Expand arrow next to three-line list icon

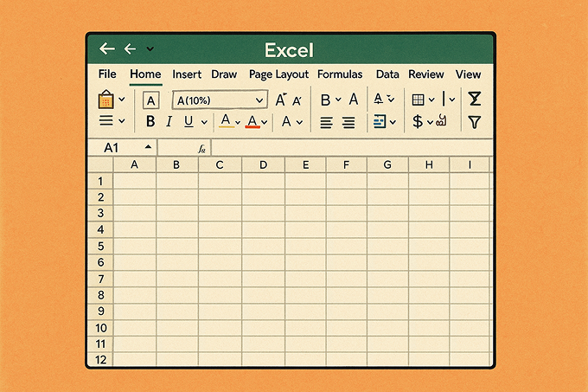[x=122, y=121]
